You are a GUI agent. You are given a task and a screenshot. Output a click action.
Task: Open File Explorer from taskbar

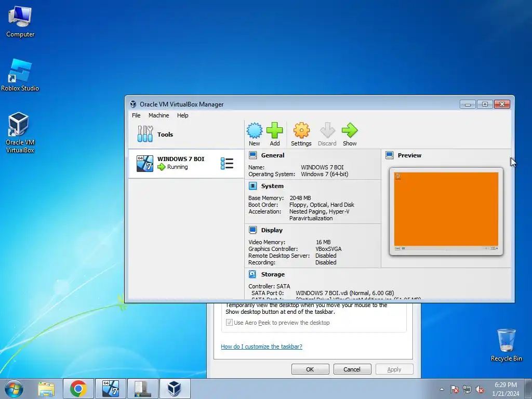46,389
